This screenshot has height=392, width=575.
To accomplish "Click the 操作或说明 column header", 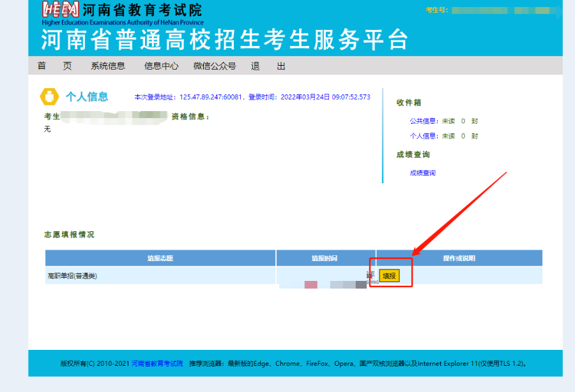I will (x=459, y=259).
